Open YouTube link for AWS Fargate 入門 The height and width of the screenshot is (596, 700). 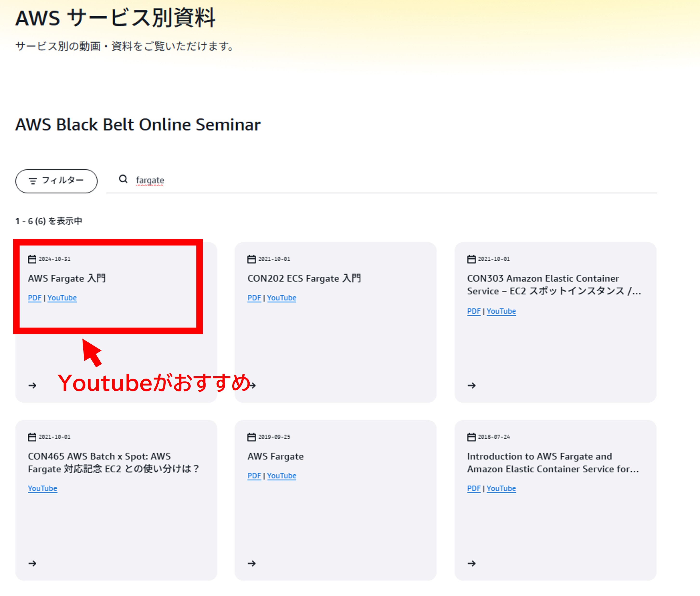[x=62, y=298]
